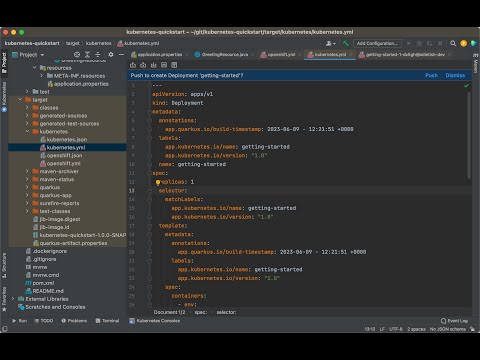
Task: Select kubernetes.json in project tree
Action: tap(67, 139)
